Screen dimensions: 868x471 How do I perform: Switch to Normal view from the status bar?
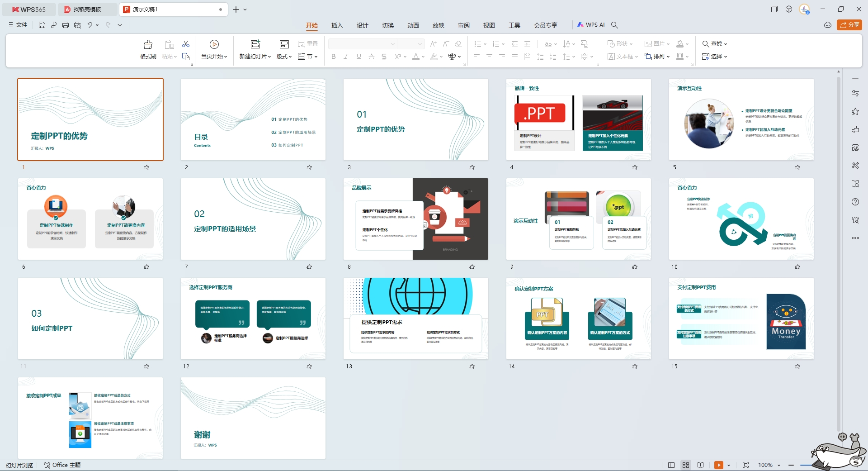point(671,465)
